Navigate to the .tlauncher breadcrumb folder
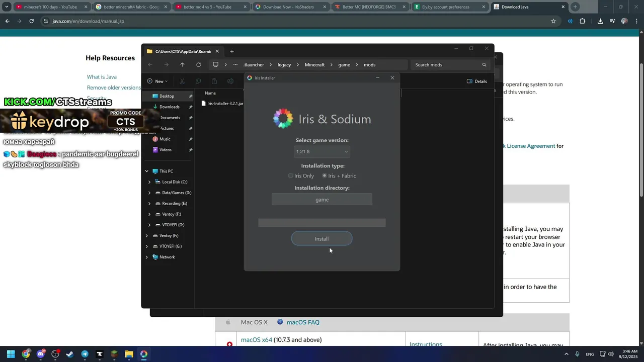The width and height of the screenshot is (644, 362). 254,65
